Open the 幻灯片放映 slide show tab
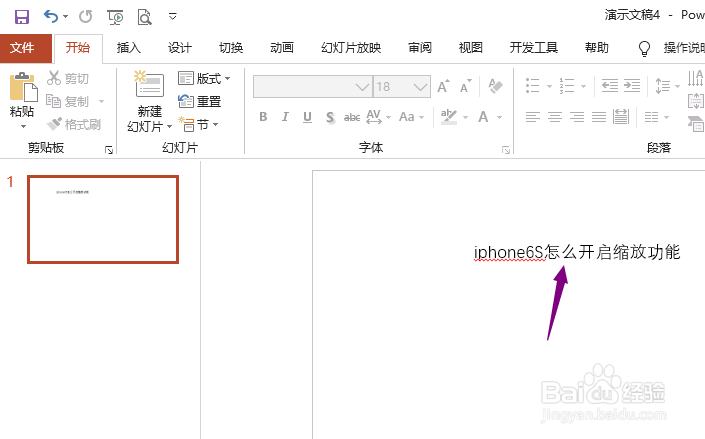The width and height of the screenshot is (705, 439). 351,48
